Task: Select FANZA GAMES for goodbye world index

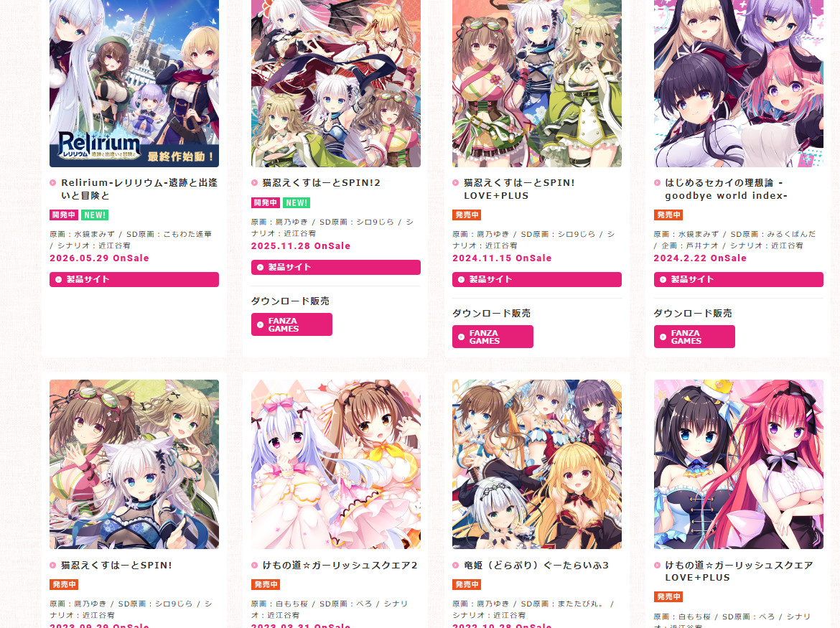Action: pos(694,337)
